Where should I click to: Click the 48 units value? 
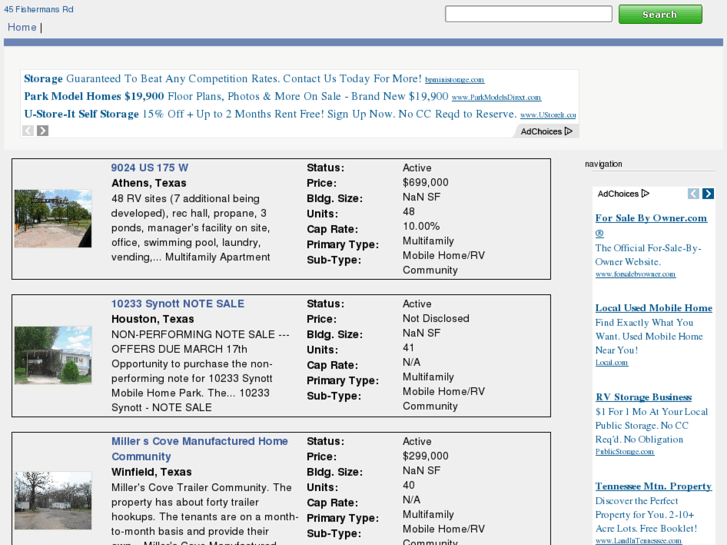point(408,212)
